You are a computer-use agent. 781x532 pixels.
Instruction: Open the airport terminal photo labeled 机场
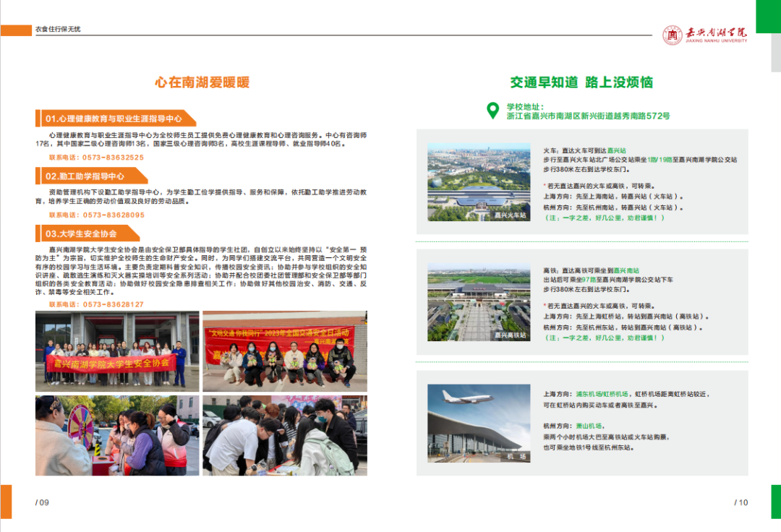479,424
